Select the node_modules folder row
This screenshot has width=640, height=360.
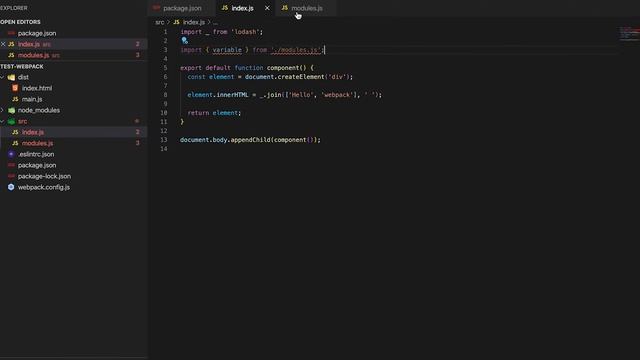73,110
